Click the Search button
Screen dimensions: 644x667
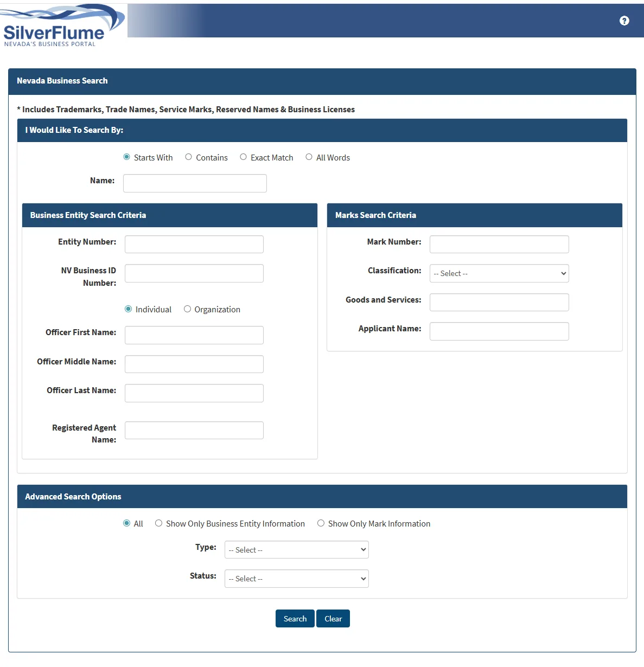tap(295, 619)
